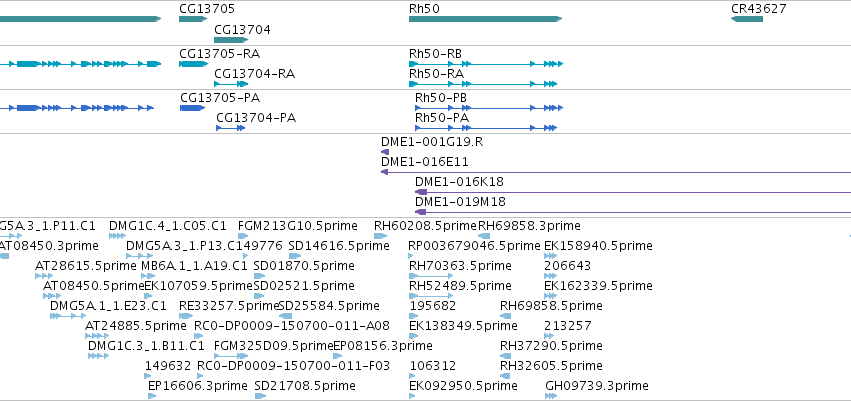Click the RH37290.5prime EST glyph
Image resolution: width=851 pixels, height=401 pixels.
click(x=505, y=356)
